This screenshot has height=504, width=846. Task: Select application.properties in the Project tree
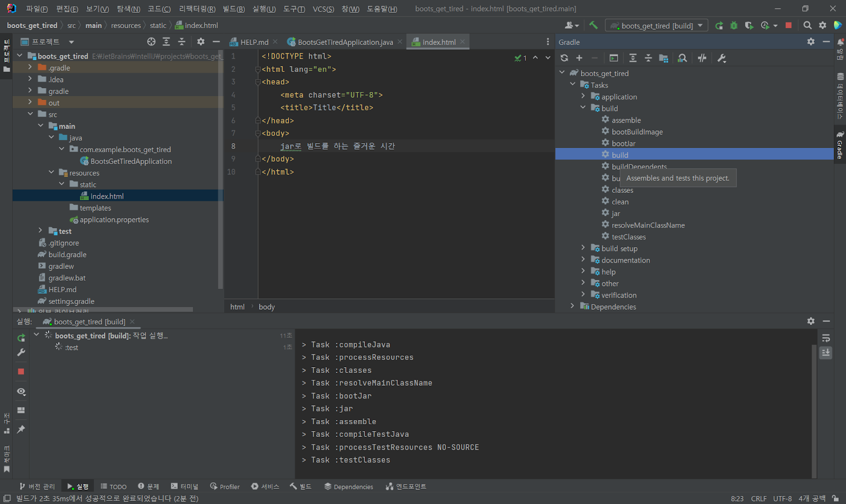pyautogui.click(x=114, y=220)
